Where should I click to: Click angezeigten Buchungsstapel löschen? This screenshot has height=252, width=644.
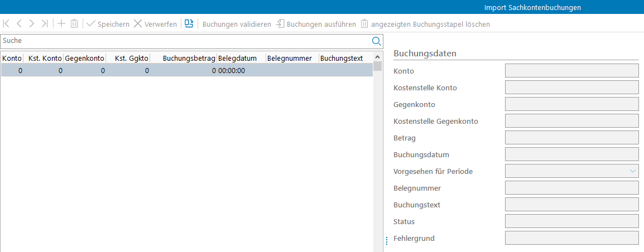pos(425,24)
